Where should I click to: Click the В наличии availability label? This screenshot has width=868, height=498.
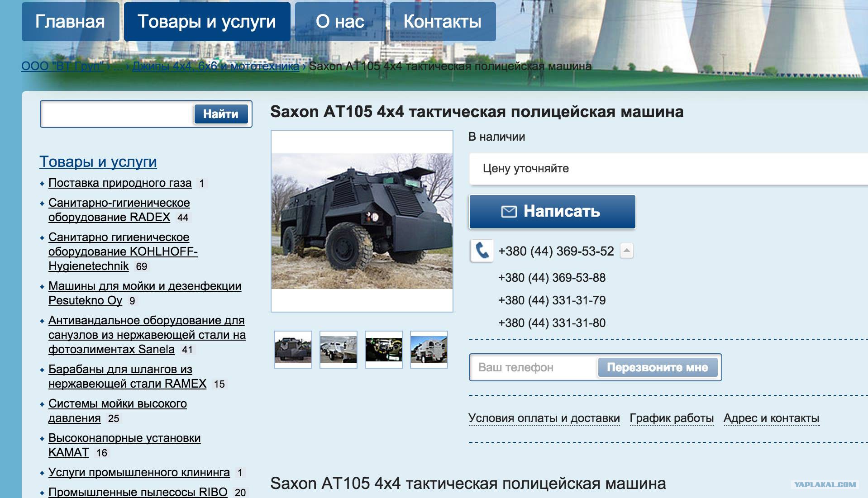496,137
